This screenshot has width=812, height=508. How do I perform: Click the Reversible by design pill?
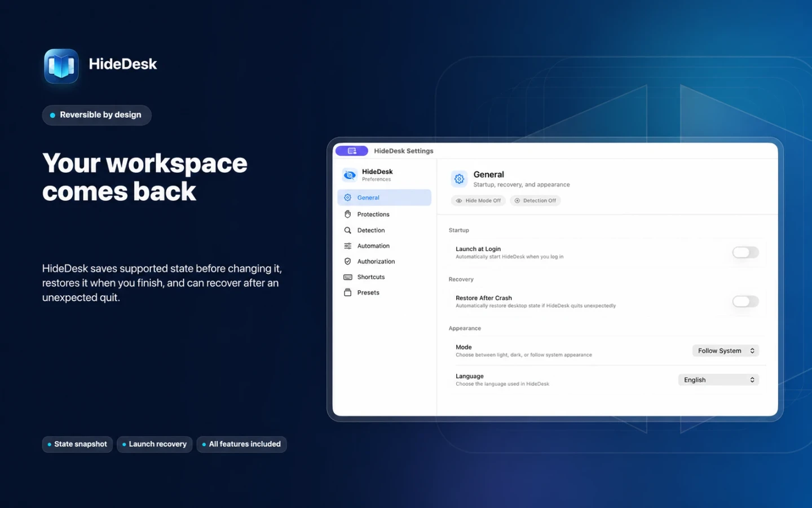[x=96, y=115]
